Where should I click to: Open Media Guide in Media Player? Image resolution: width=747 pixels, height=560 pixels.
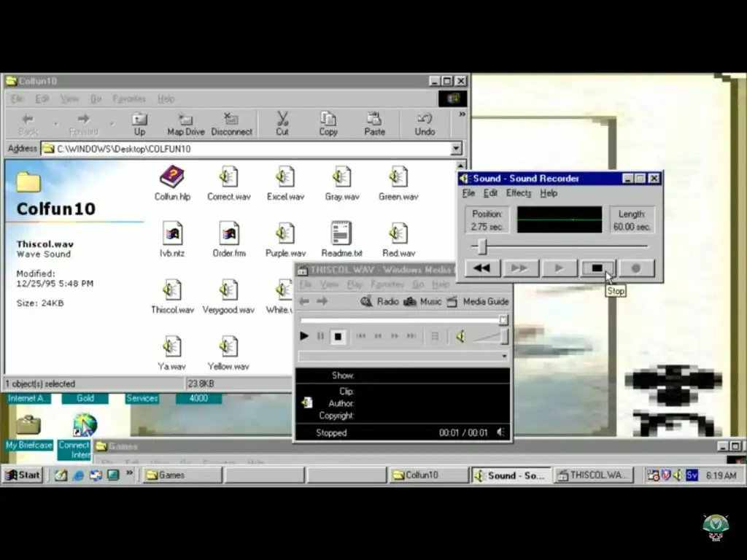click(478, 301)
